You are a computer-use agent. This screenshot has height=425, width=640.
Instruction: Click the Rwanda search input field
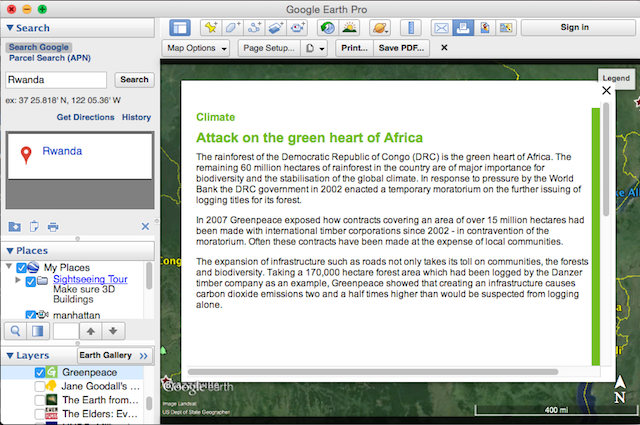point(56,80)
